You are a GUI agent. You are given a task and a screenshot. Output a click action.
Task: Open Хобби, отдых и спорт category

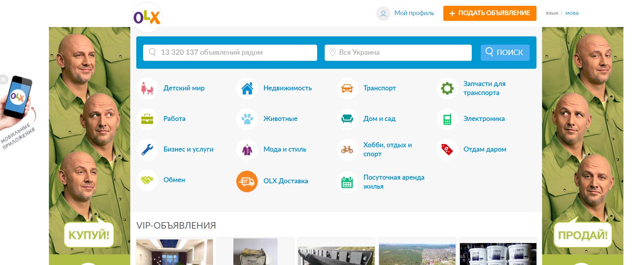point(388,149)
